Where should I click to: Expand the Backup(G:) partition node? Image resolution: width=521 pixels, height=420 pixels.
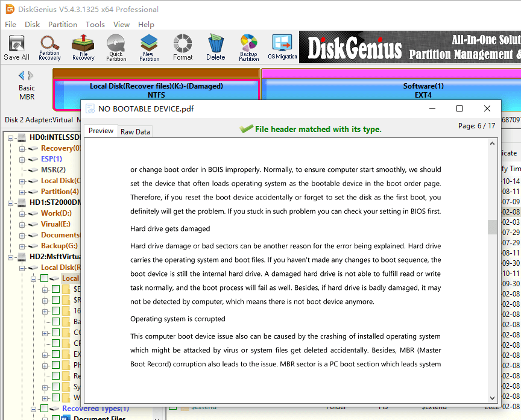(22, 246)
